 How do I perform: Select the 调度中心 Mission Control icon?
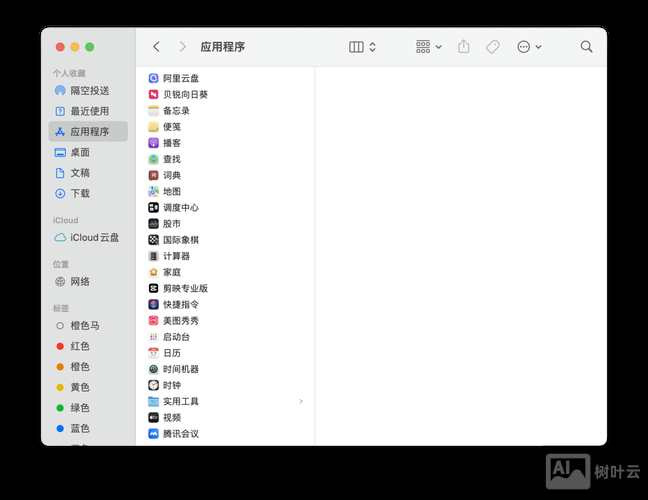pyautogui.click(x=153, y=207)
